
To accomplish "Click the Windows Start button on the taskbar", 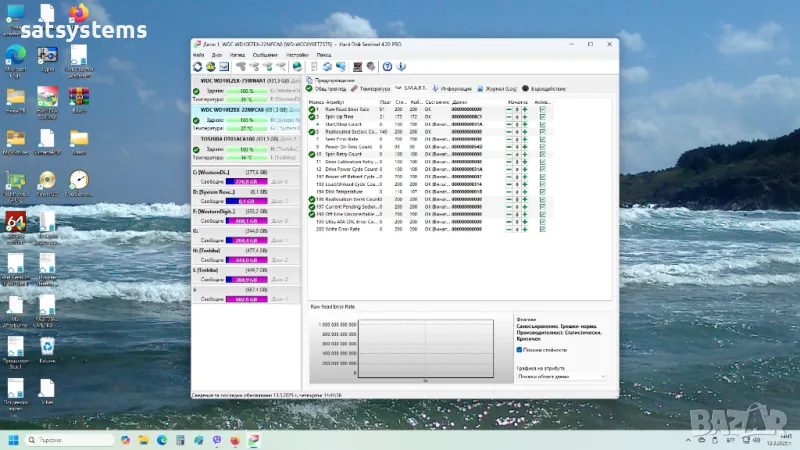I will point(14,440).
